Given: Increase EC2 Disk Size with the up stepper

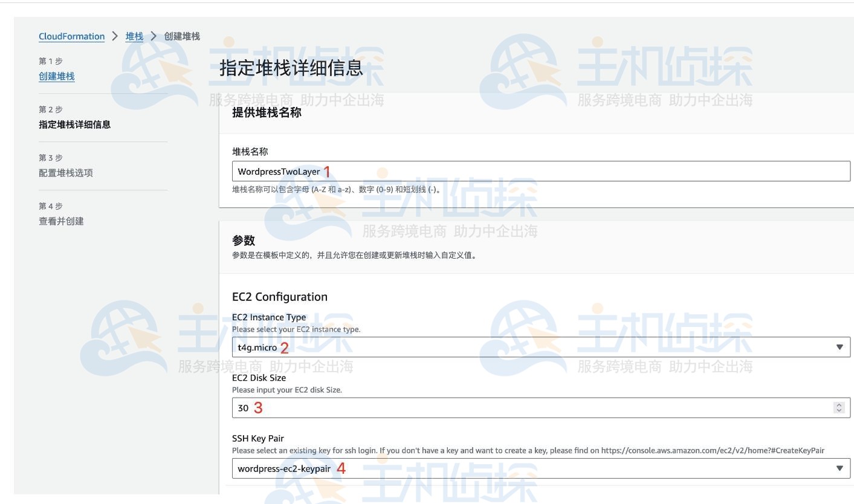Looking at the screenshot, I should pos(839,405).
